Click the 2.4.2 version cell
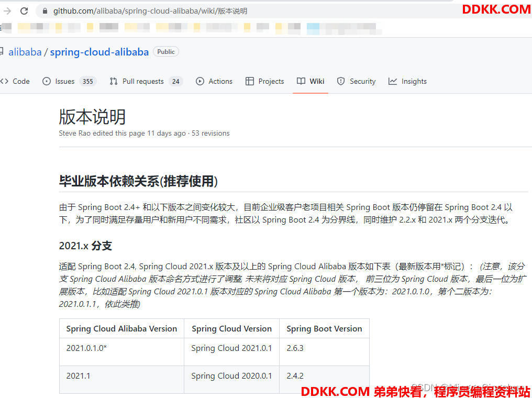The image size is (532, 398). tap(324, 379)
